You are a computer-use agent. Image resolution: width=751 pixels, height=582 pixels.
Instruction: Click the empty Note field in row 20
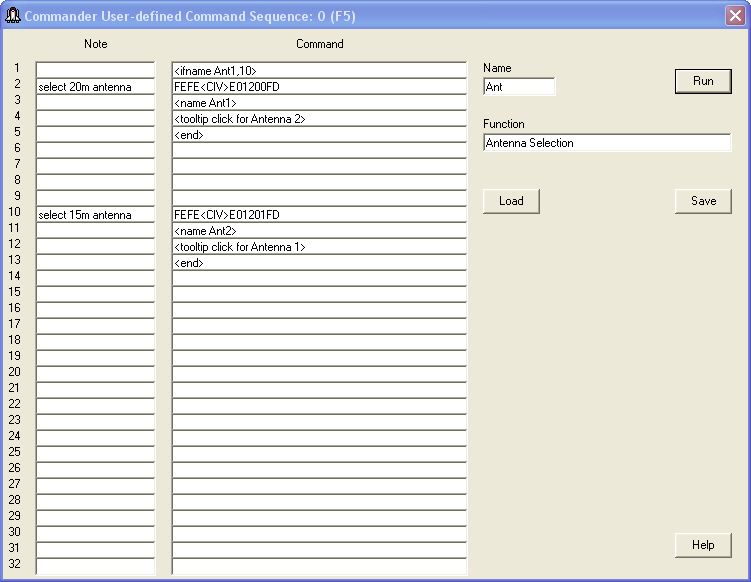pos(95,375)
